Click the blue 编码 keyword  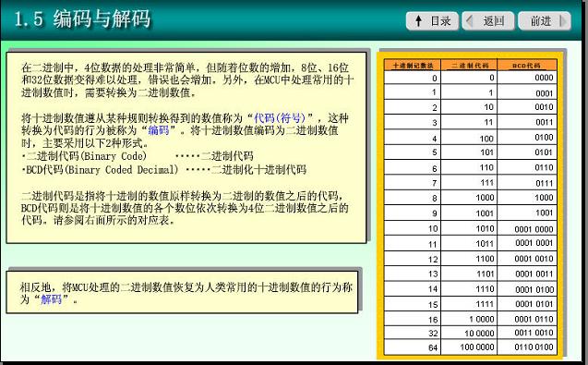click(x=159, y=130)
